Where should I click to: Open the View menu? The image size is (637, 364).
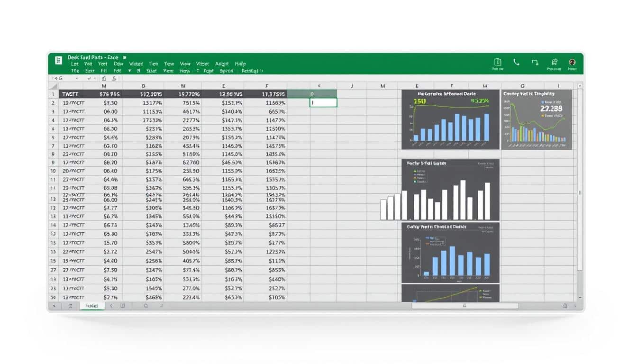click(x=185, y=64)
